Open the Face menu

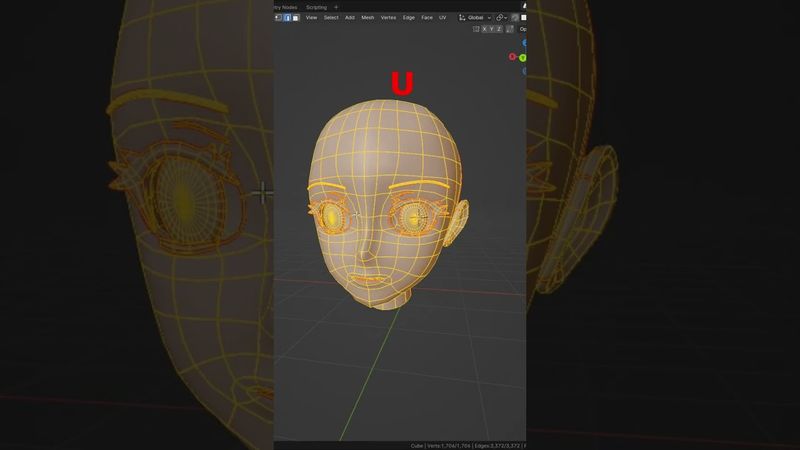427,17
